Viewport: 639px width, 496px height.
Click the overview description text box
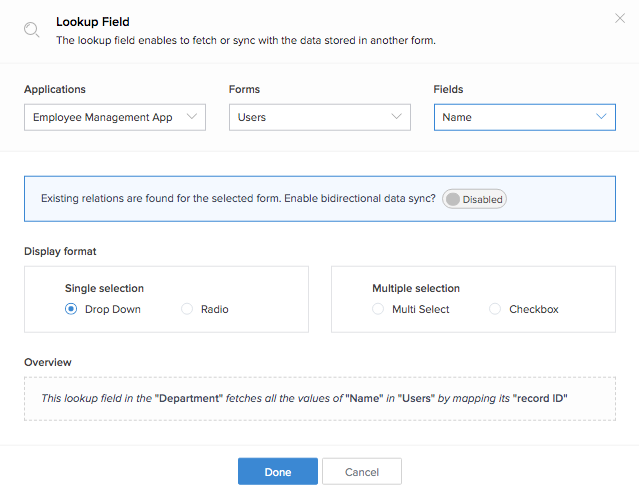click(x=319, y=398)
